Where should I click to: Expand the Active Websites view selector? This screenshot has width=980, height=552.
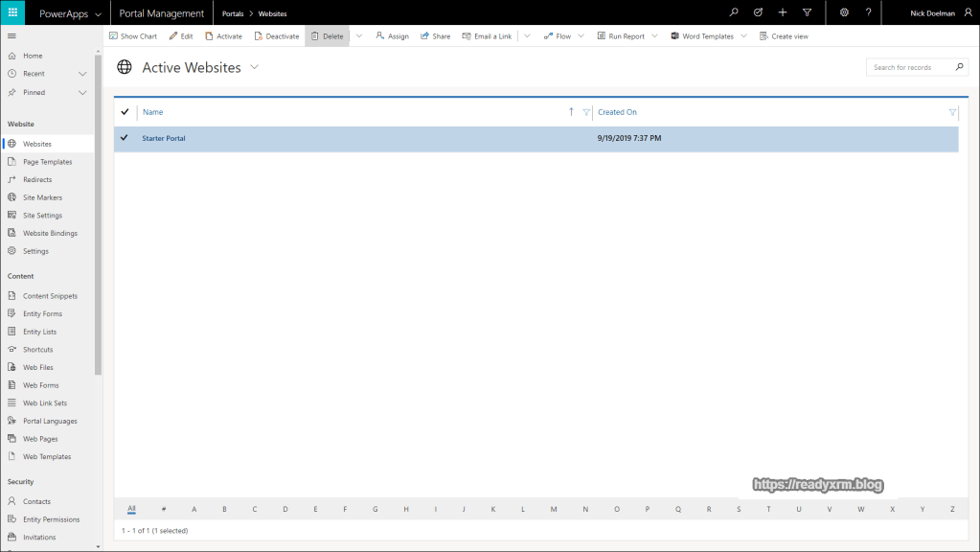[254, 67]
